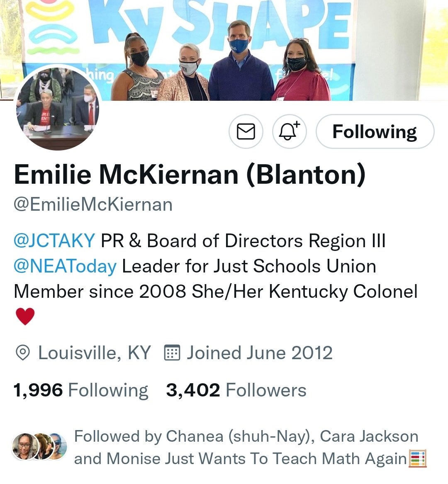448x484 pixels.
Task: Click the Joined June 2012 text
Action: click(x=260, y=353)
